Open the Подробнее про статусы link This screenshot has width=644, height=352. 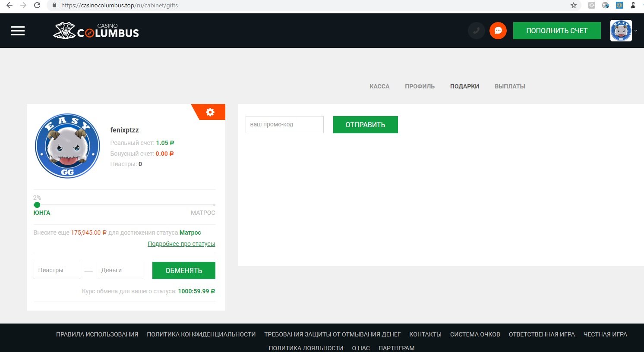[x=181, y=244]
